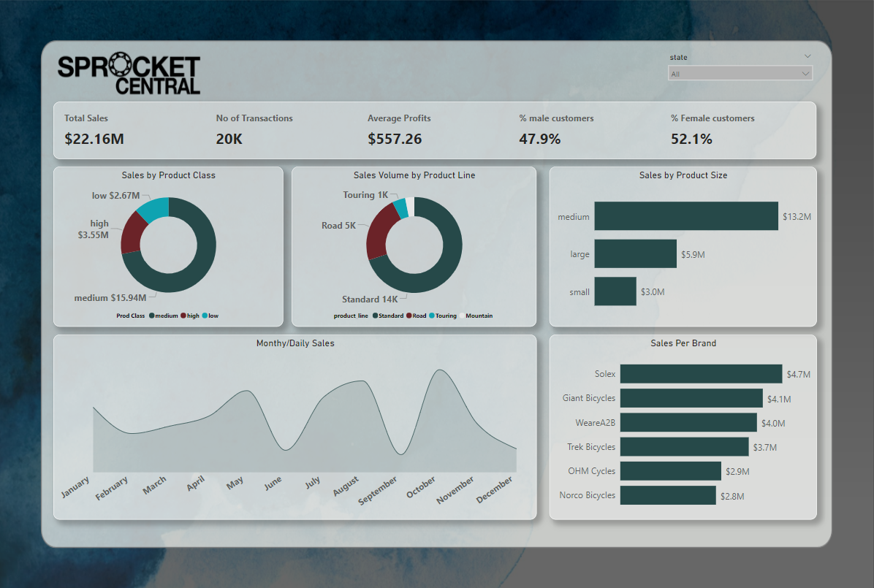The height and width of the screenshot is (588, 874).
Task: Click the Average Profits value $557.26
Action: 395,139
